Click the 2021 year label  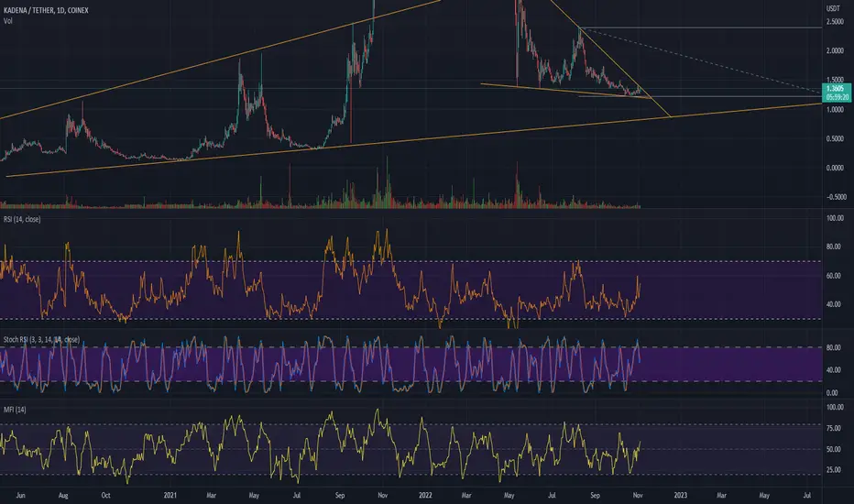tap(170, 495)
